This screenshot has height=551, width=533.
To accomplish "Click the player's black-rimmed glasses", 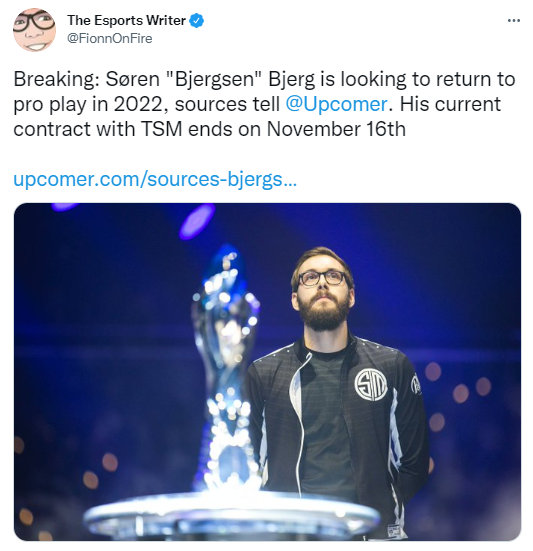I will pos(323,279).
